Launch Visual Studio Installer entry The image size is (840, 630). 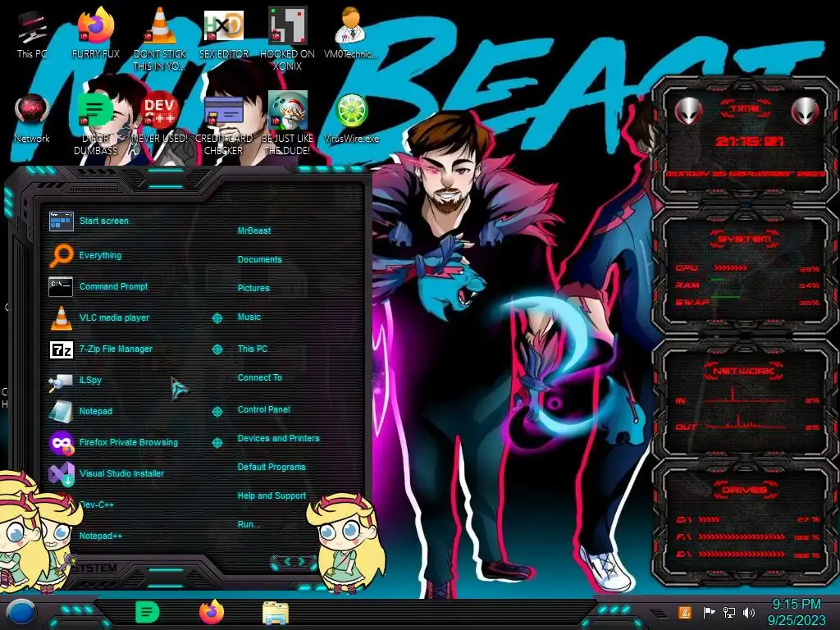pos(121,473)
